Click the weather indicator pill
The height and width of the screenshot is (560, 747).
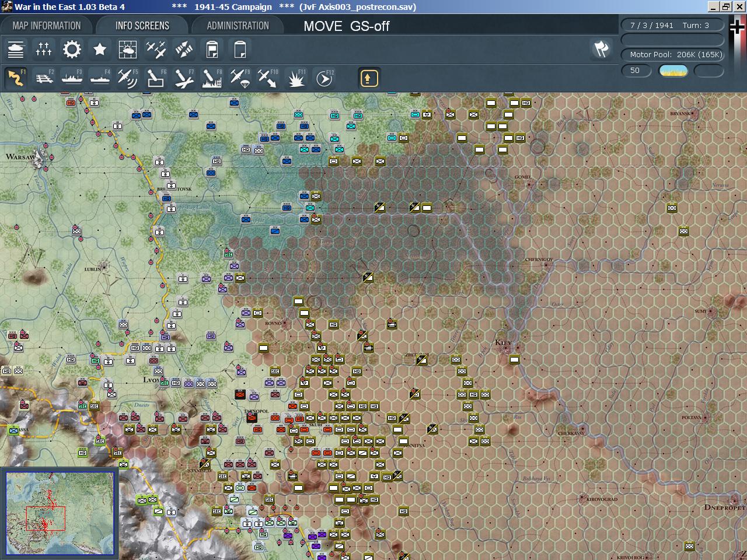click(x=673, y=71)
